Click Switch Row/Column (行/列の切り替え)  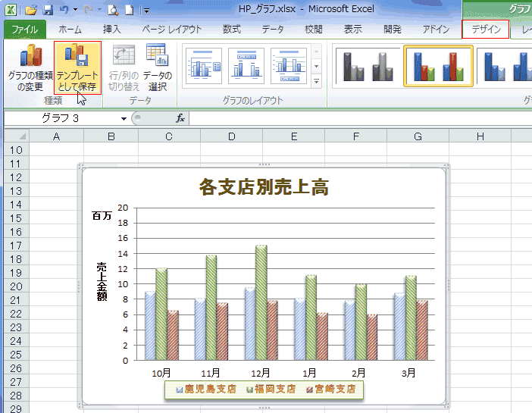tap(124, 68)
